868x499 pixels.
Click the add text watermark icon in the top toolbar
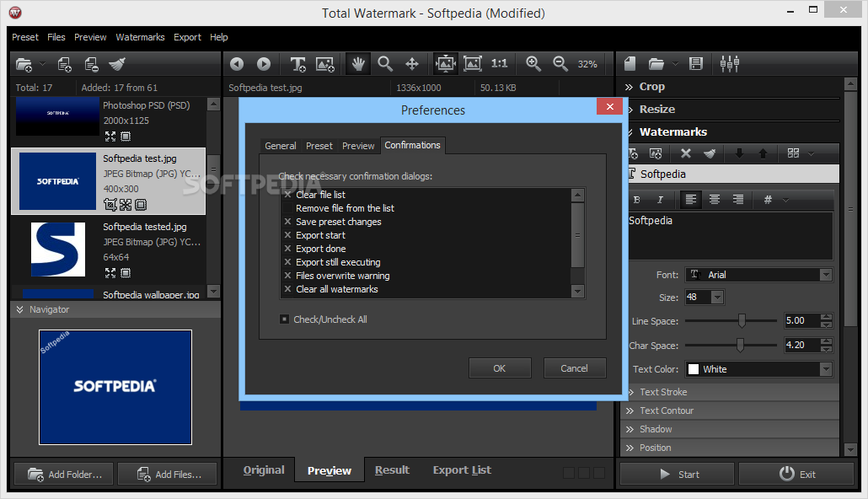[x=298, y=64]
